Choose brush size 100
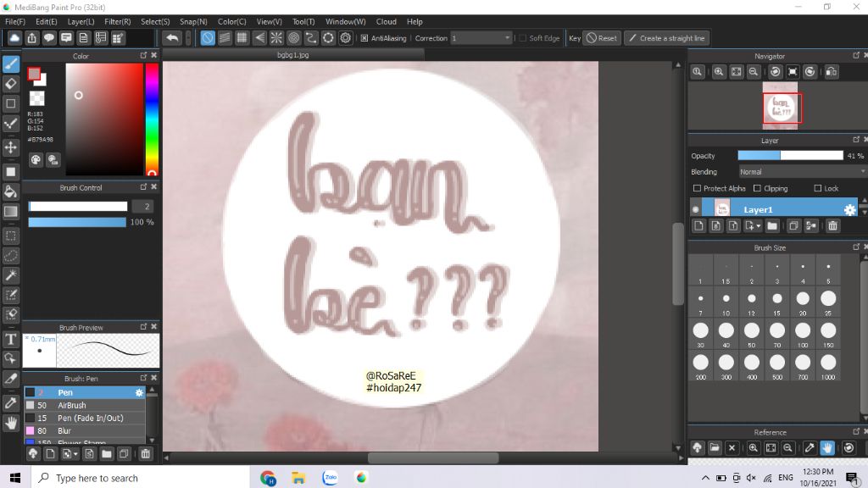Viewport: 868px width, 488px height. click(x=803, y=334)
